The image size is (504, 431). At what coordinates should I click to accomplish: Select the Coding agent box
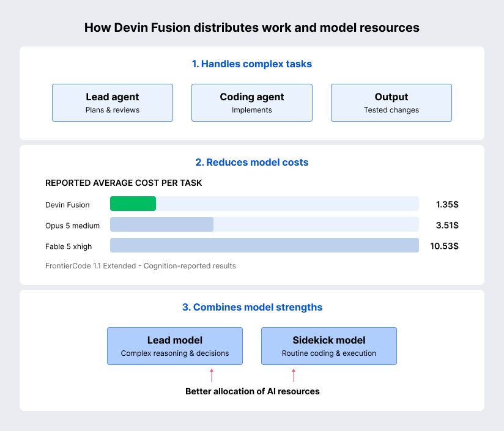pos(251,103)
